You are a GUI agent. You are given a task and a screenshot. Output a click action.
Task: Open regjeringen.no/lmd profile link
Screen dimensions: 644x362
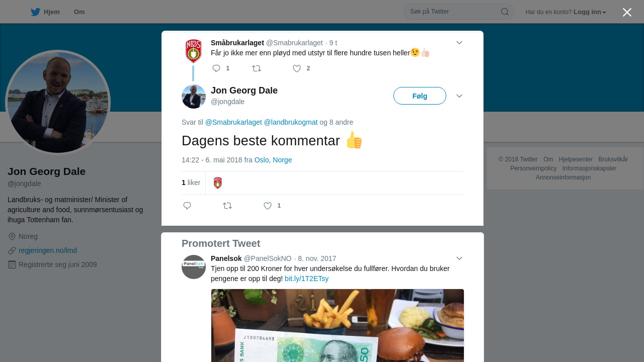coord(48,250)
